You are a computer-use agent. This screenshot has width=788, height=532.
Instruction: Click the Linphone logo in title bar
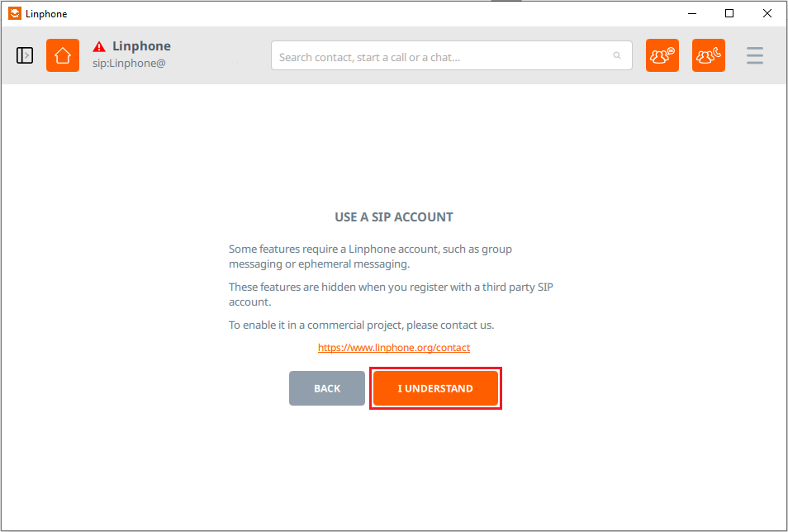[x=15, y=13]
